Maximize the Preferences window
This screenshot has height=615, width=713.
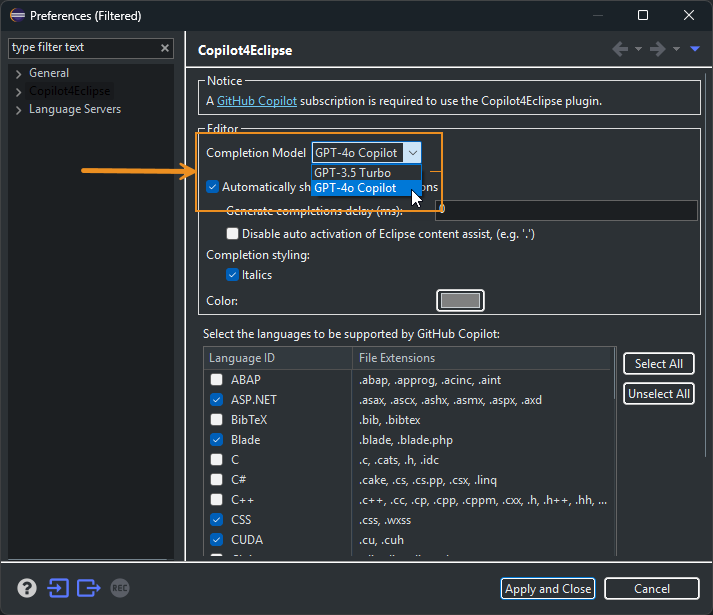643,15
